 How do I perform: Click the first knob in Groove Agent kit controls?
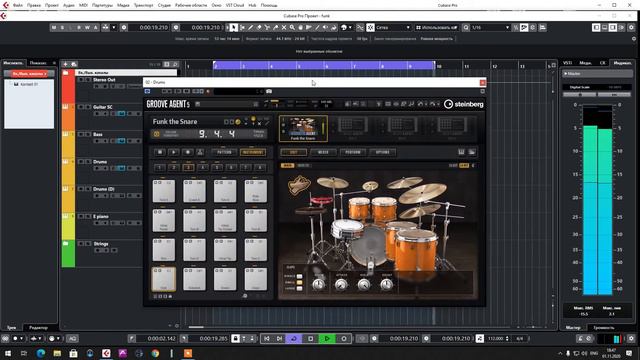(319, 284)
